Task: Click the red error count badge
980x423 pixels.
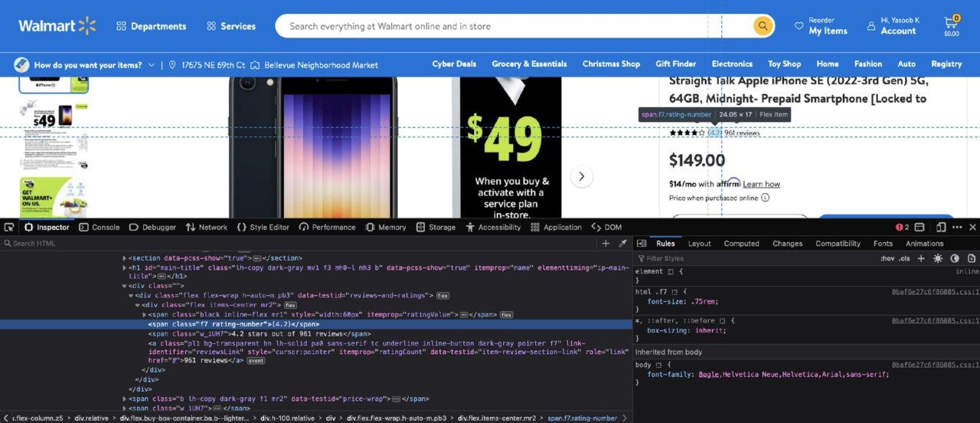Action: (x=903, y=227)
